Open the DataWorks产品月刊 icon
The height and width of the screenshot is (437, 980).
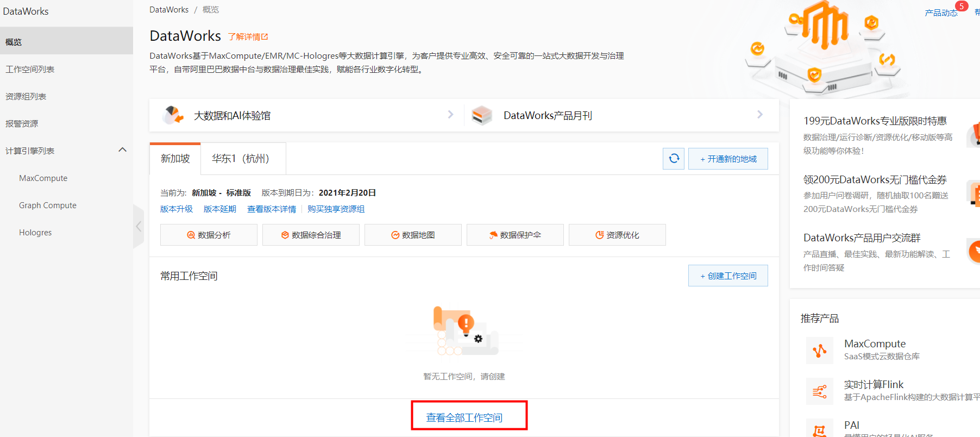pos(482,115)
